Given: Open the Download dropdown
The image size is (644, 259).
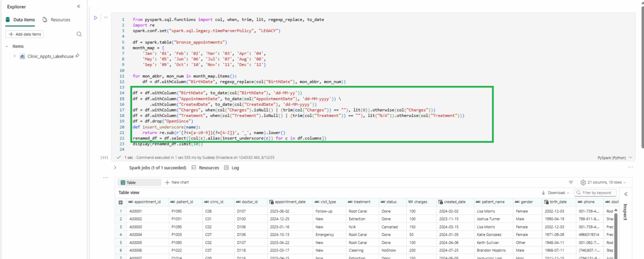Looking at the screenshot, I should pyautogui.click(x=557, y=193).
